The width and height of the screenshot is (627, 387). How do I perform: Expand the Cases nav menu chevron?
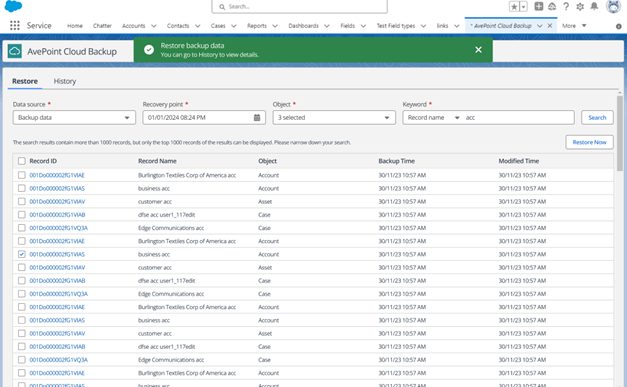234,26
